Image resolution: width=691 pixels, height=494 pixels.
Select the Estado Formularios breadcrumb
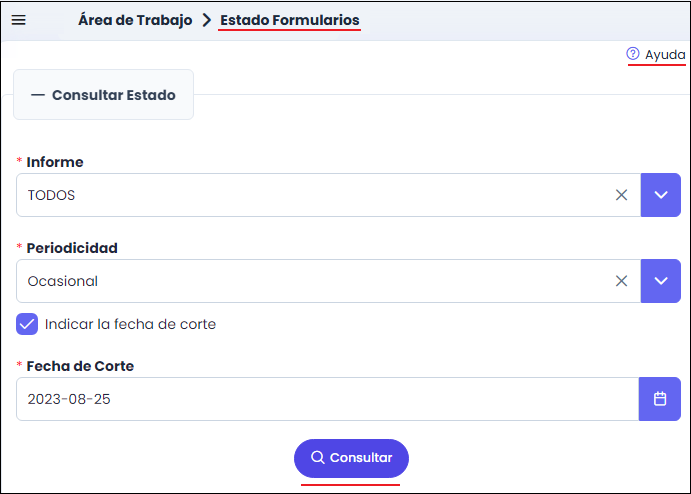click(289, 20)
